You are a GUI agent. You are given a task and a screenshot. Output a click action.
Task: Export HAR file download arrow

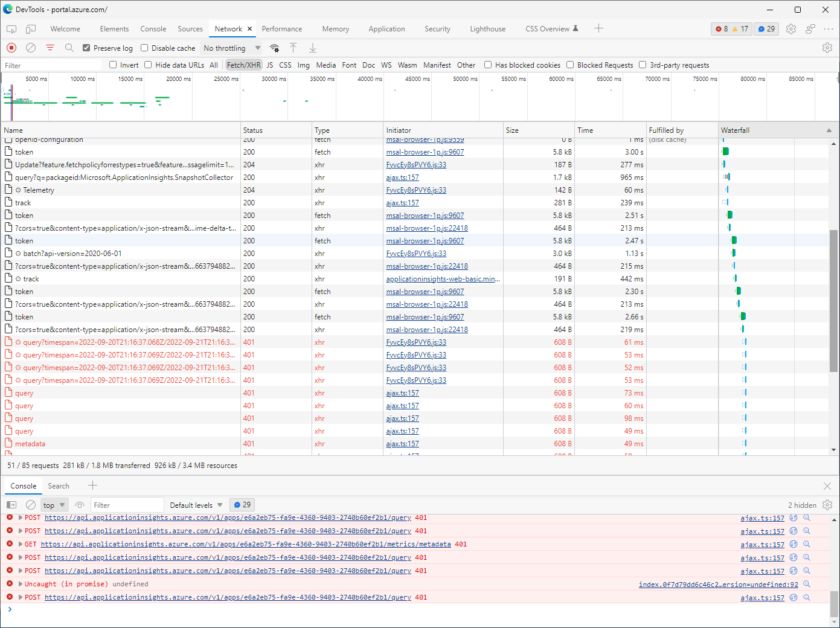313,48
